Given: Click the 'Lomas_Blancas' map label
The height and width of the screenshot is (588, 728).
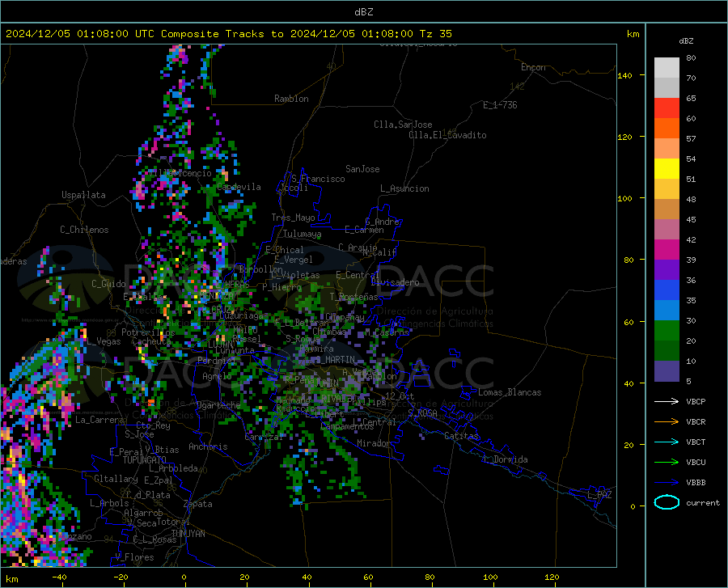Looking at the screenshot, I should [x=510, y=392].
